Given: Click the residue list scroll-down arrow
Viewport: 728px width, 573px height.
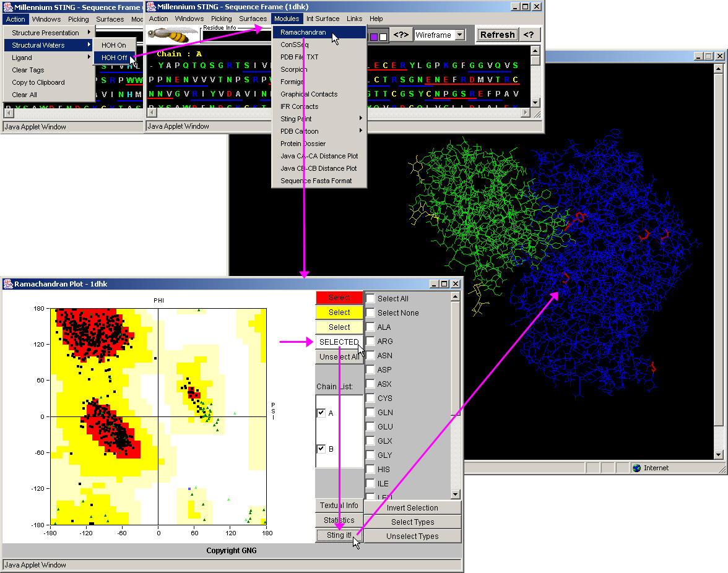Looking at the screenshot, I should click(455, 494).
